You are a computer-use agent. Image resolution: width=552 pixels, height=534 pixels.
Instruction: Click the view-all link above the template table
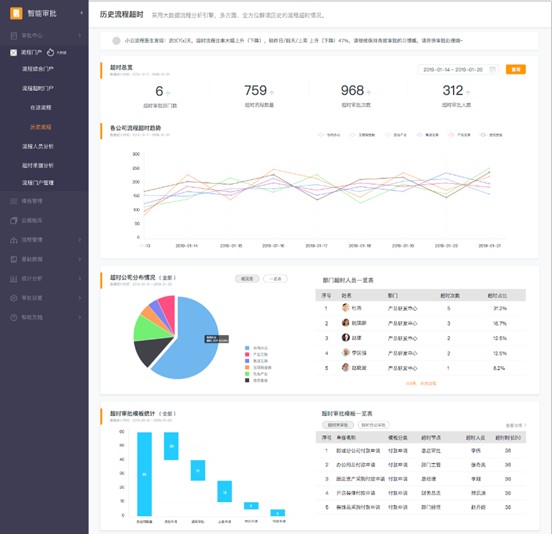(516, 425)
